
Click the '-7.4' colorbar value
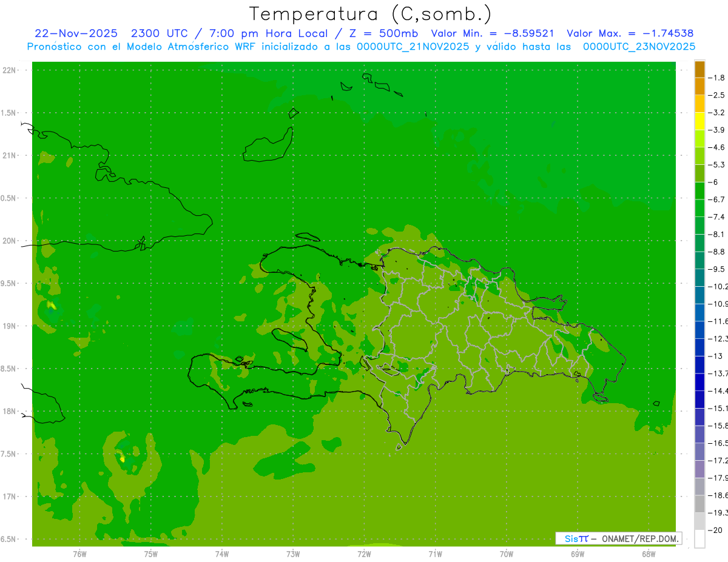coord(717,217)
